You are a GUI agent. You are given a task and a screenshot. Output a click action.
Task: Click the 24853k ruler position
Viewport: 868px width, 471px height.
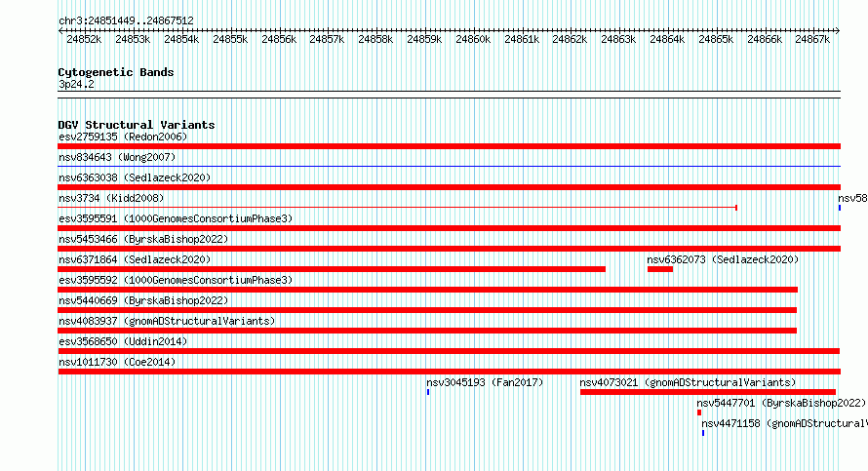click(133, 39)
